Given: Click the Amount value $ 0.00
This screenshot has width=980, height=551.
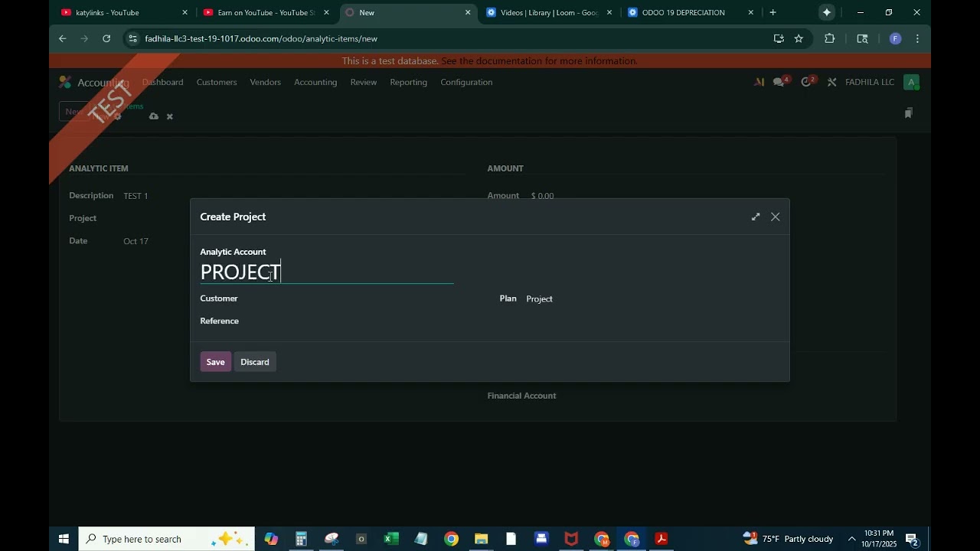Looking at the screenshot, I should [543, 196].
